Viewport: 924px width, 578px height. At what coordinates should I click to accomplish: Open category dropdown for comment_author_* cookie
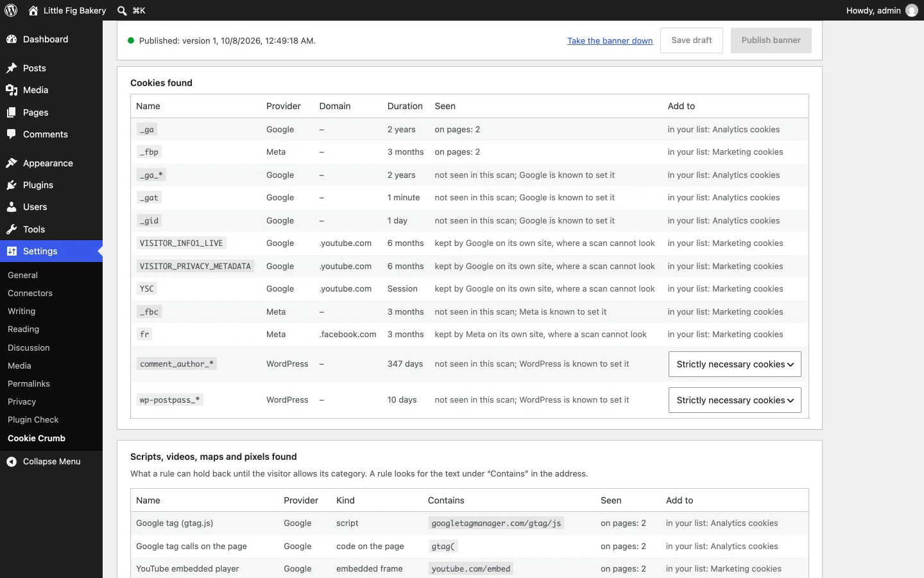tap(735, 364)
